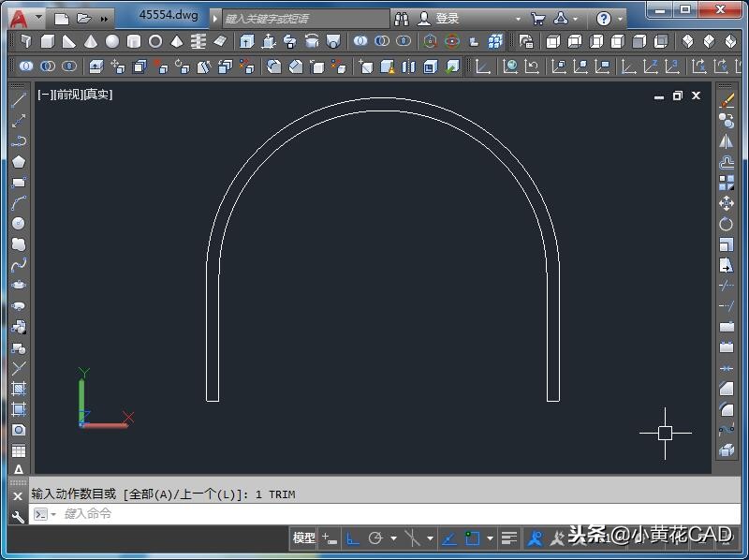The width and height of the screenshot is (749, 560).
Task: Select the Torus primitive tool
Action: [x=154, y=41]
